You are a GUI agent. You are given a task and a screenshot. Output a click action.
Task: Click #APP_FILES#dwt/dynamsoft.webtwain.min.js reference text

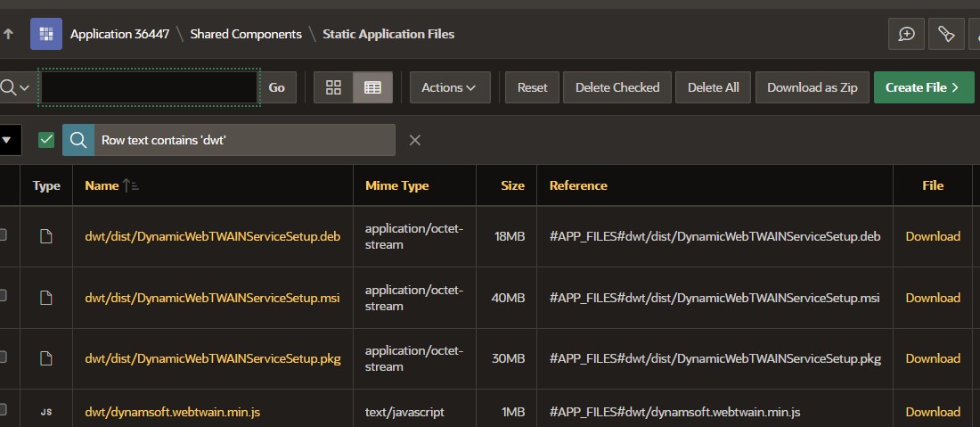(x=675, y=412)
